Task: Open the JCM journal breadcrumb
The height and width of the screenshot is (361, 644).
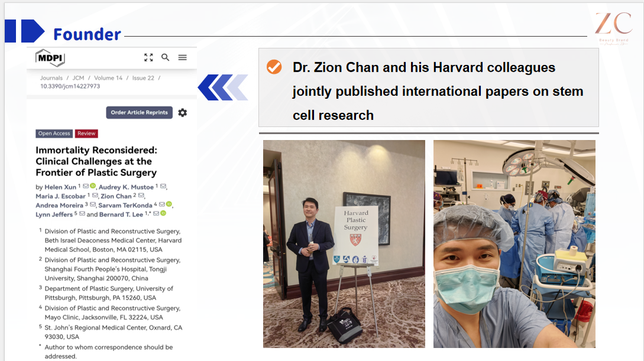Action: (x=78, y=77)
